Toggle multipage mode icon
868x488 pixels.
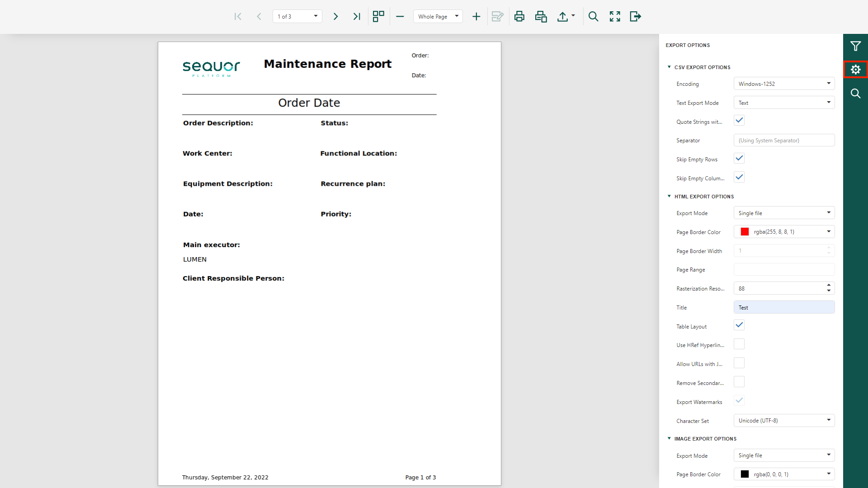(x=378, y=17)
